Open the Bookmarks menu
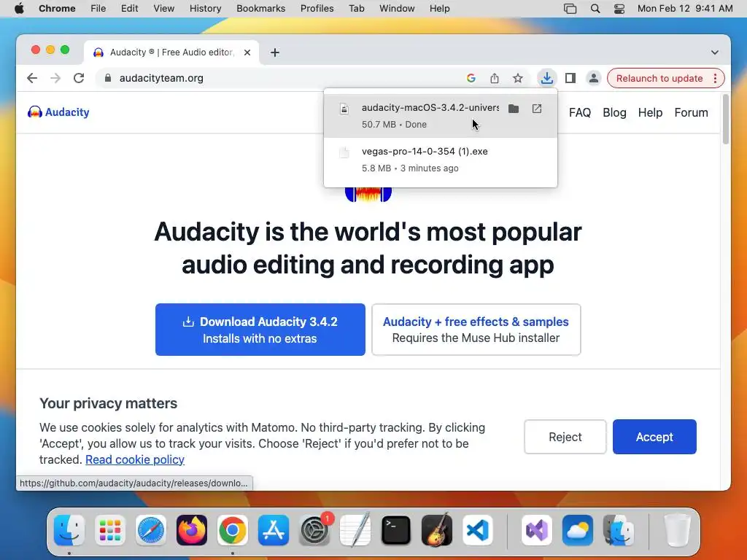The image size is (747, 560). pyautogui.click(x=260, y=9)
